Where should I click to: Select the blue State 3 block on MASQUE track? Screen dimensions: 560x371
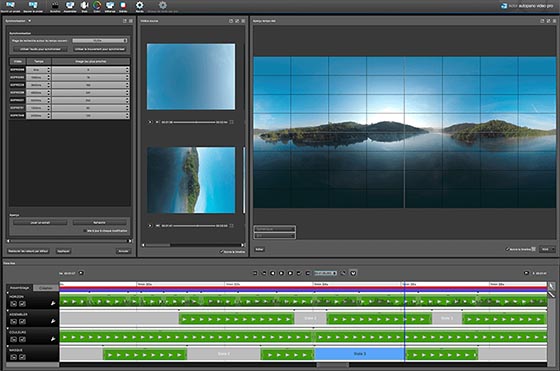(x=360, y=354)
